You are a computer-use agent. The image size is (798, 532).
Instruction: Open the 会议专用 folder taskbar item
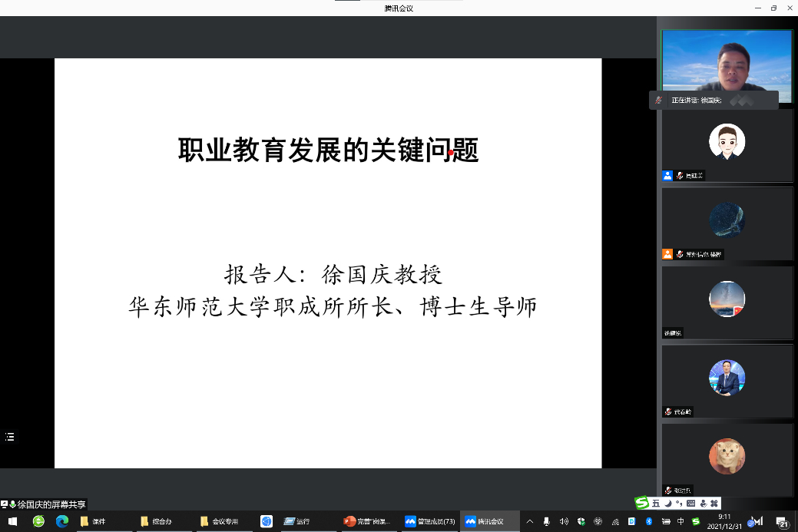[224, 521]
